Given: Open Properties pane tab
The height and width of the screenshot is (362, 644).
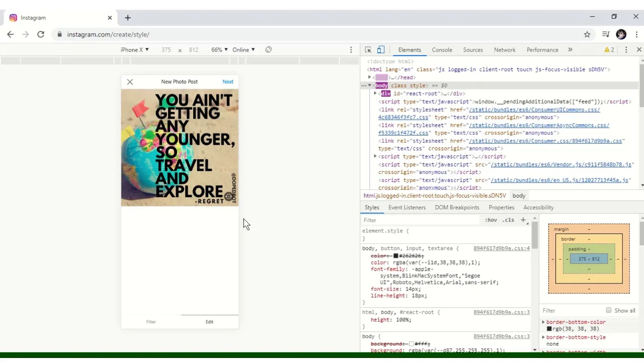Looking at the screenshot, I should [502, 207].
